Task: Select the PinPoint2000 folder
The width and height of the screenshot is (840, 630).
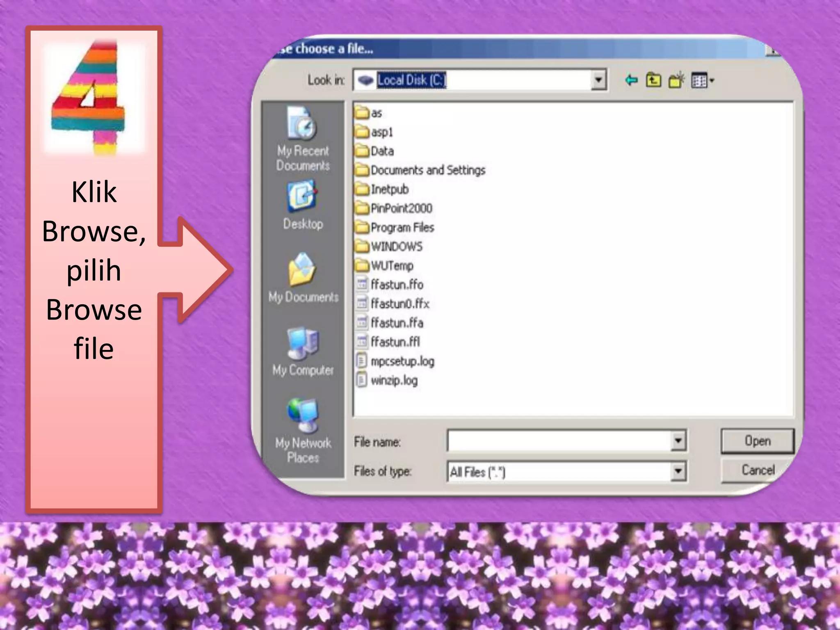Action: 393,208
